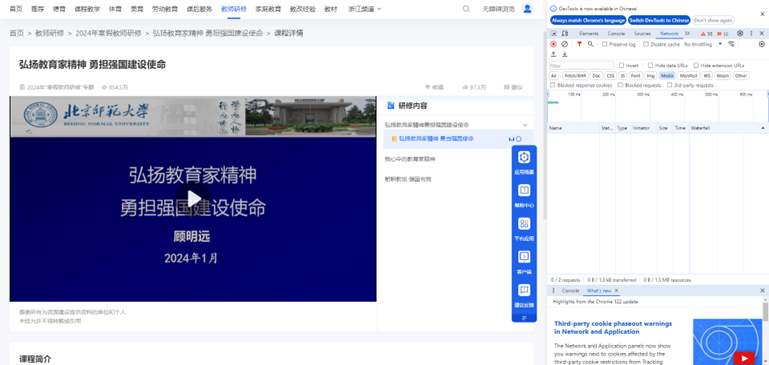Click the 98 warnings triangle counter

coord(706,34)
